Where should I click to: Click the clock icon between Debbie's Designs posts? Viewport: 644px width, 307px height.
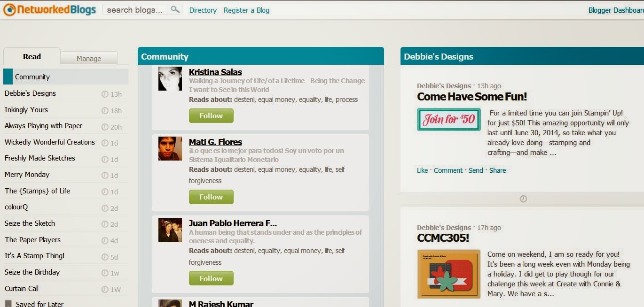pyautogui.click(x=523, y=199)
